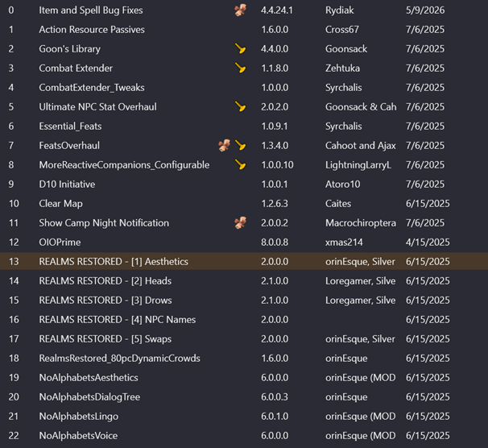The height and width of the screenshot is (448, 488).
Task: Click the hammer icon for Ultimate NPC Stat Overhaul
Action: pos(240,106)
